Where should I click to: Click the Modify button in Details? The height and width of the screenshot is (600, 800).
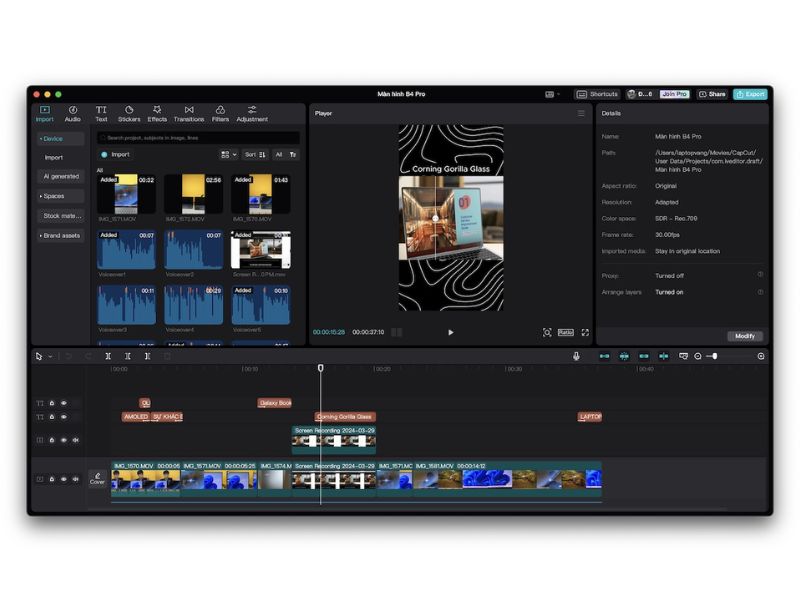(745, 336)
